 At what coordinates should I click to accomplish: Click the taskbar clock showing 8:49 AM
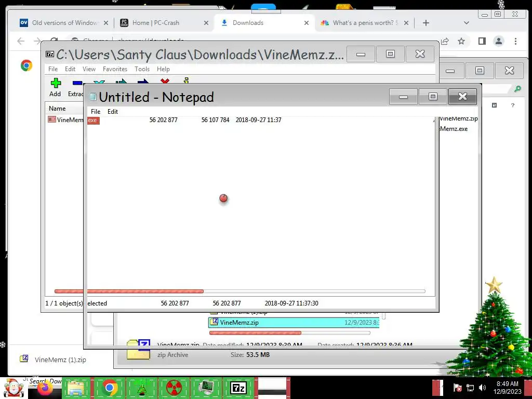click(x=507, y=388)
